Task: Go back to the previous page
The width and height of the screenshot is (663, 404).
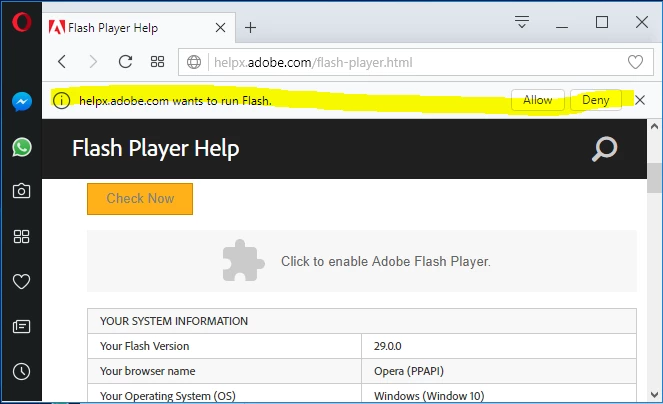Action: [x=62, y=62]
